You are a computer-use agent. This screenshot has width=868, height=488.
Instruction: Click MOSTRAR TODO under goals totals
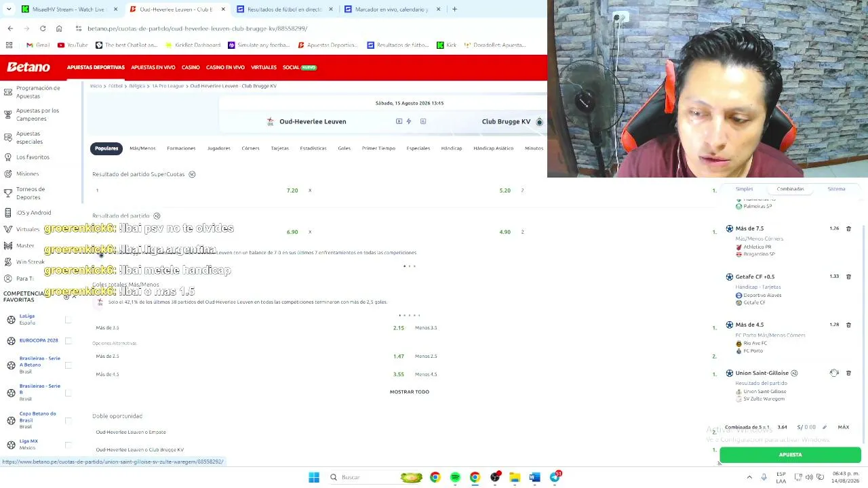(x=409, y=392)
